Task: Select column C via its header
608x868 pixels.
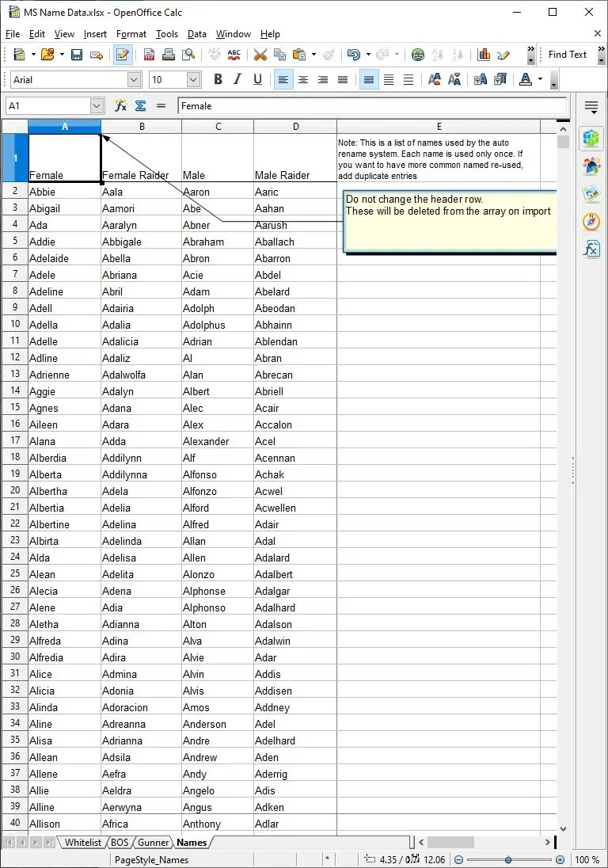Action: click(218, 126)
